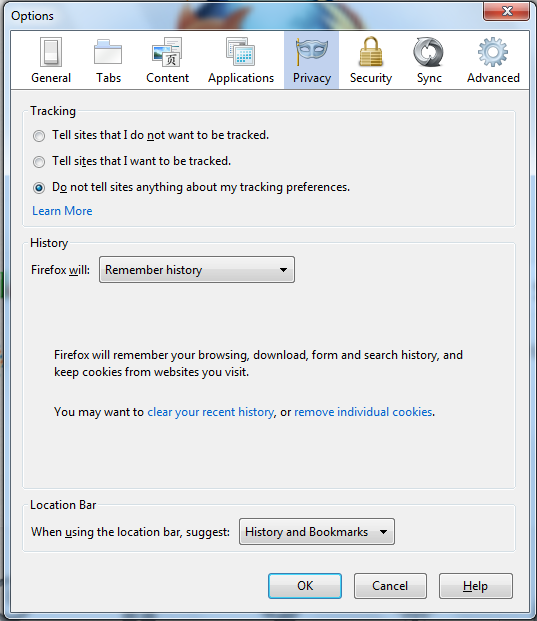The height and width of the screenshot is (621, 537).
Task: Open the General light-switch icon panel
Action: tap(51, 60)
